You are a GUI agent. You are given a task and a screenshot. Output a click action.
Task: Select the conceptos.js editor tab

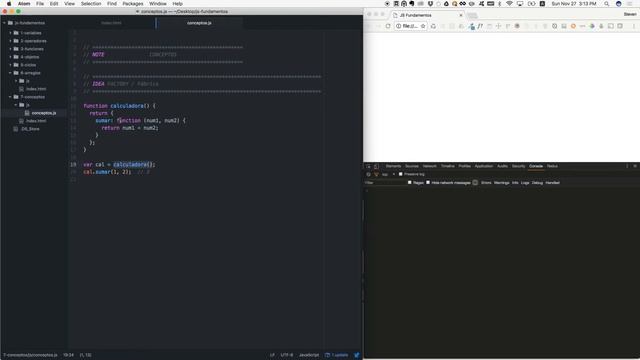coord(199,23)
